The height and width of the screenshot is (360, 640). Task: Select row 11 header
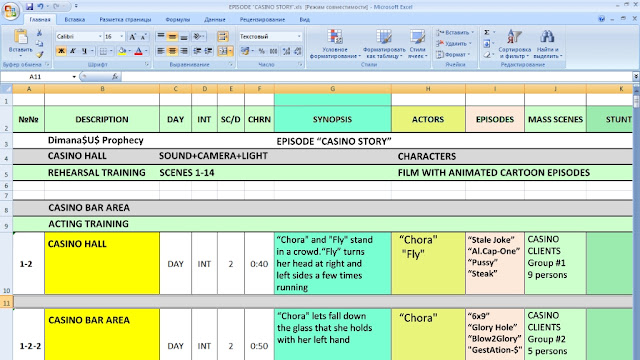coord(6,302)
